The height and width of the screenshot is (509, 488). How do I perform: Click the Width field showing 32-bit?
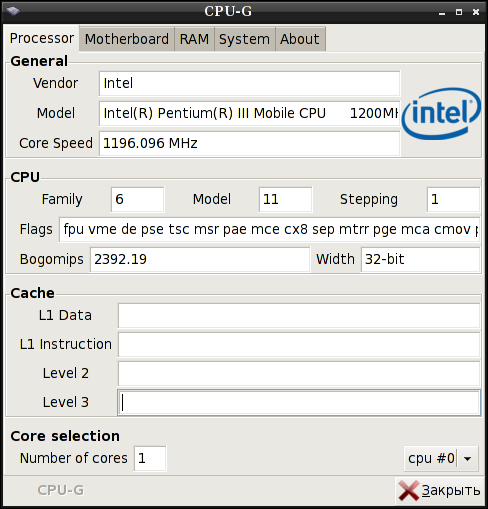pyautogui.click(x=420, y=259)
